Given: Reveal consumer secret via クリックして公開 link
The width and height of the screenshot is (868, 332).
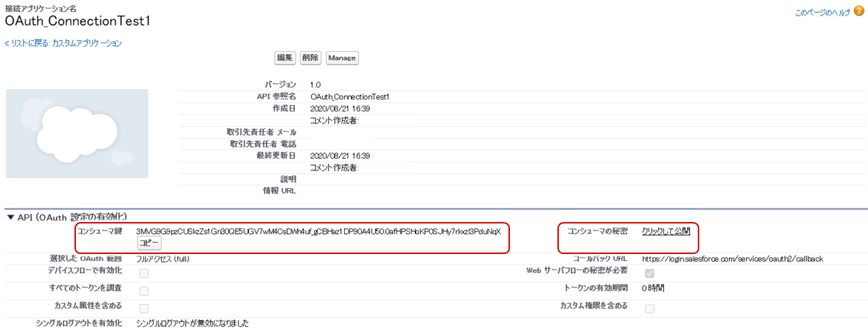Looking at the screenshot, I should [666, 231].
